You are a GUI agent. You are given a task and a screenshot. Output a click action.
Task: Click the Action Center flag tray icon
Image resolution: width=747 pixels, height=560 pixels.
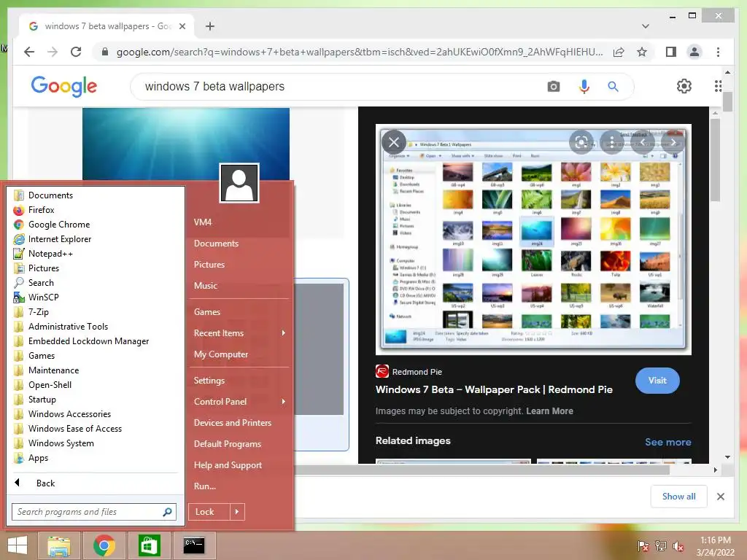click(x=643, y=546)
